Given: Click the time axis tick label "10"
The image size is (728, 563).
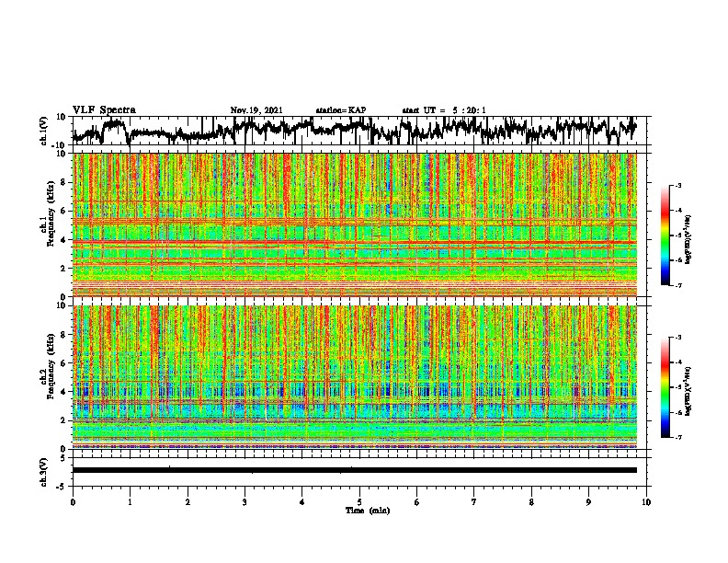Looking at the screenshot, I should tap(646, 502).
